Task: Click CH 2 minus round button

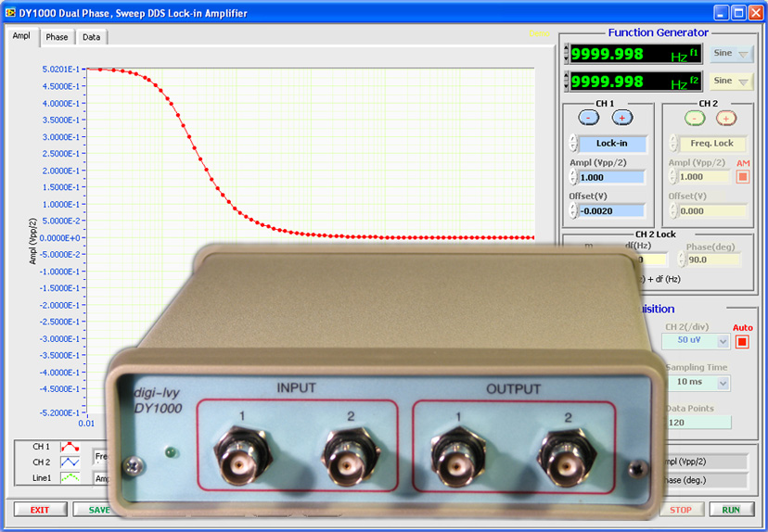Action: coord(695,118)
